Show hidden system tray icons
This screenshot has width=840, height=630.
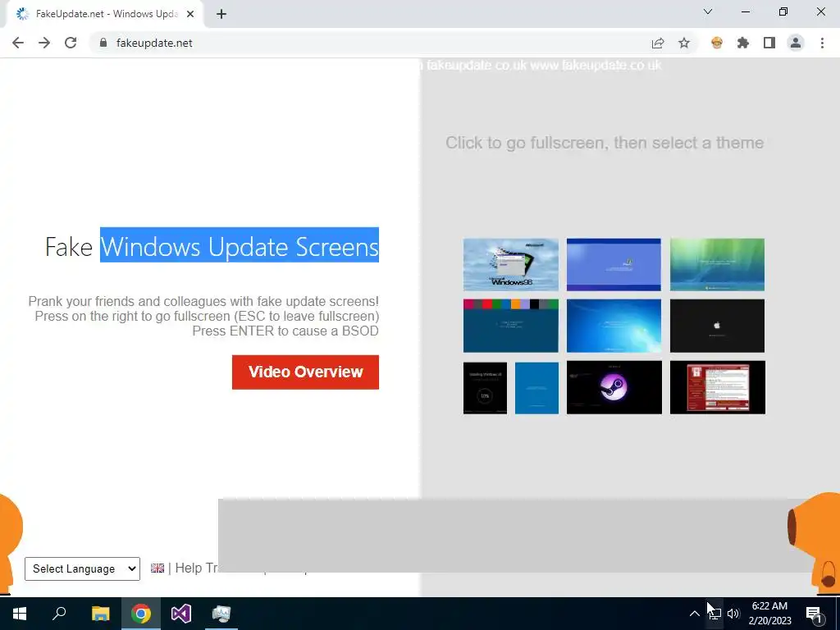(x=694, y=614)
